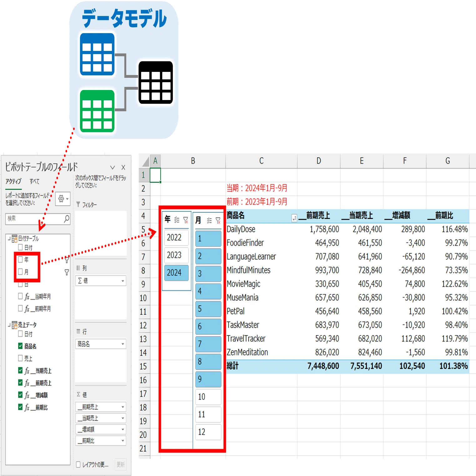
Task: Collapse the 日付テーブル tree node
Action: [9, 239]
